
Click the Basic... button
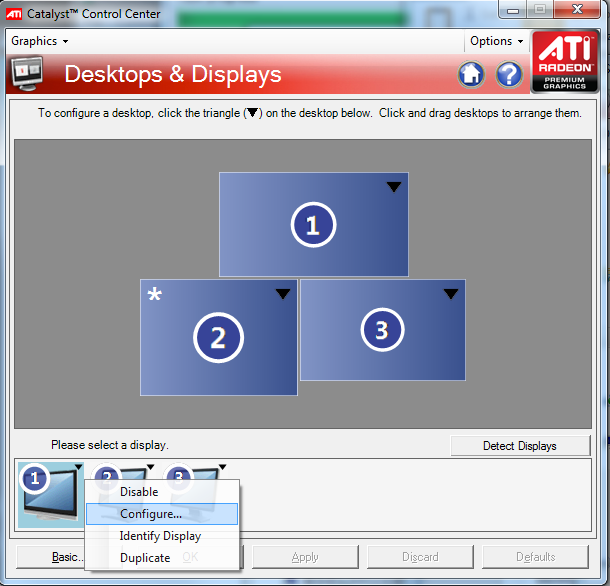tap(51, 557)
